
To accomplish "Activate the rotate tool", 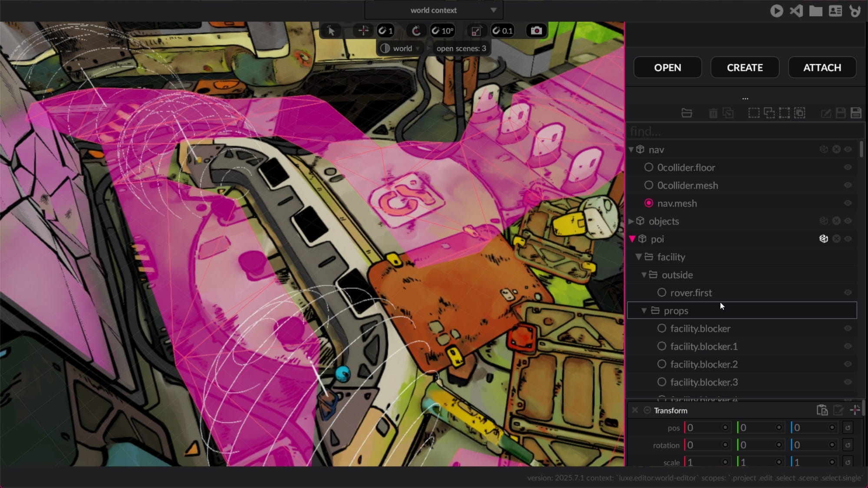I will coord(416,31).
